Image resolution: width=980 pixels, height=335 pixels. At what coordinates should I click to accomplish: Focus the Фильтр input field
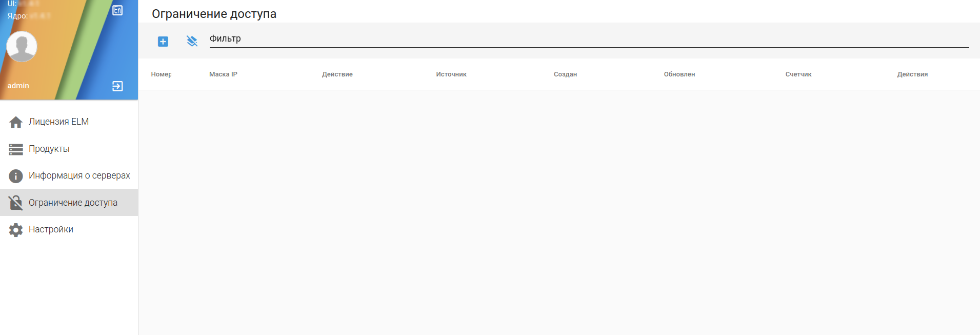point(589,39)
